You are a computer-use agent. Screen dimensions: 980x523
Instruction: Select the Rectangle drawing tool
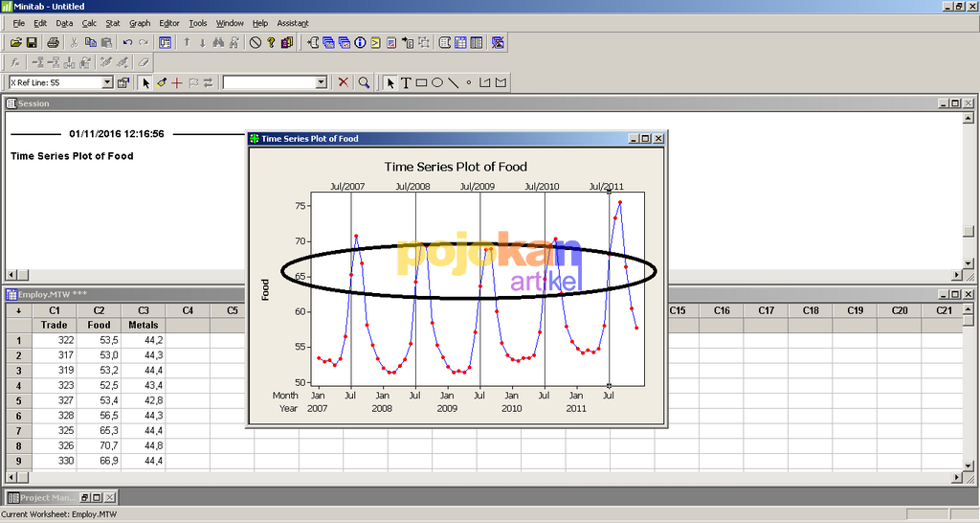(421, 83)
